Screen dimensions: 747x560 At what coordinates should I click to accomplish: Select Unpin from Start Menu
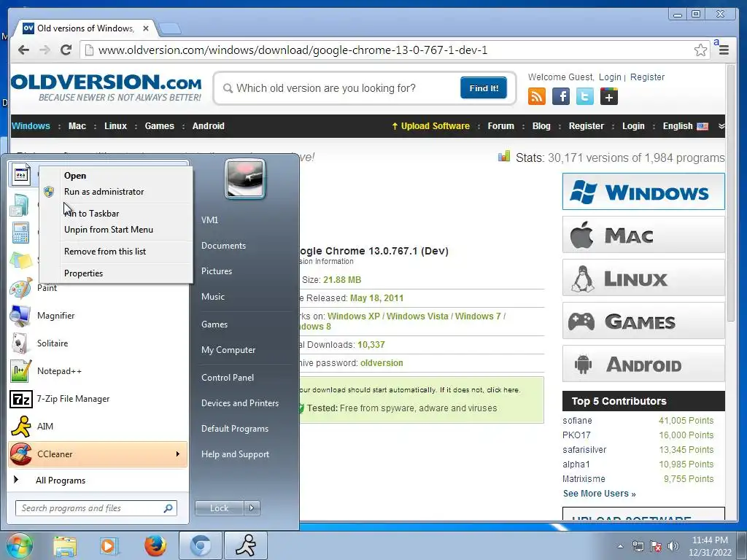pyautogui.click(x=116, y=230)
